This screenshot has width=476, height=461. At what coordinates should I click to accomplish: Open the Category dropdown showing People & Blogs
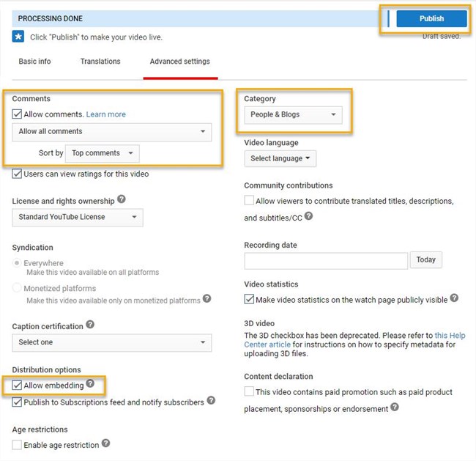pyautogui.click(x=293, y=114)
